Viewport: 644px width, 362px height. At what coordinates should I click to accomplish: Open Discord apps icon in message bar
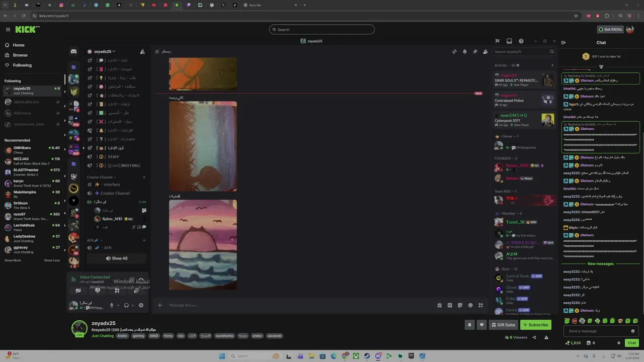click(x=480, y=305)
